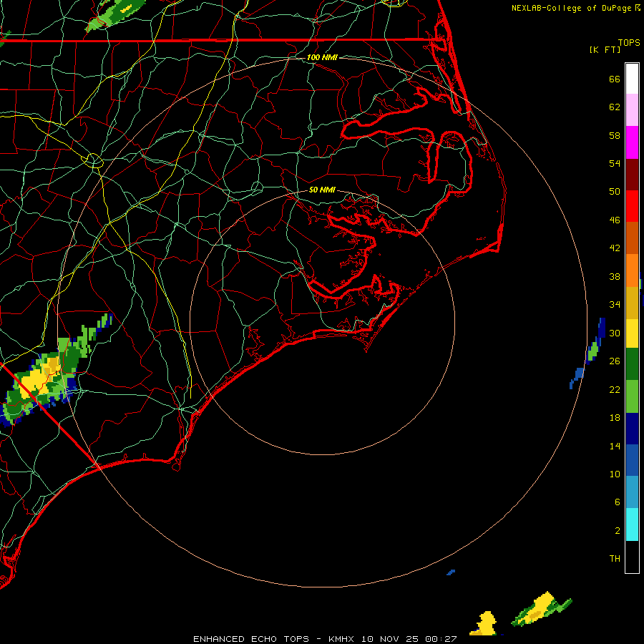
Task: Select the dark red legend band
Action: (x=632, y=175)
